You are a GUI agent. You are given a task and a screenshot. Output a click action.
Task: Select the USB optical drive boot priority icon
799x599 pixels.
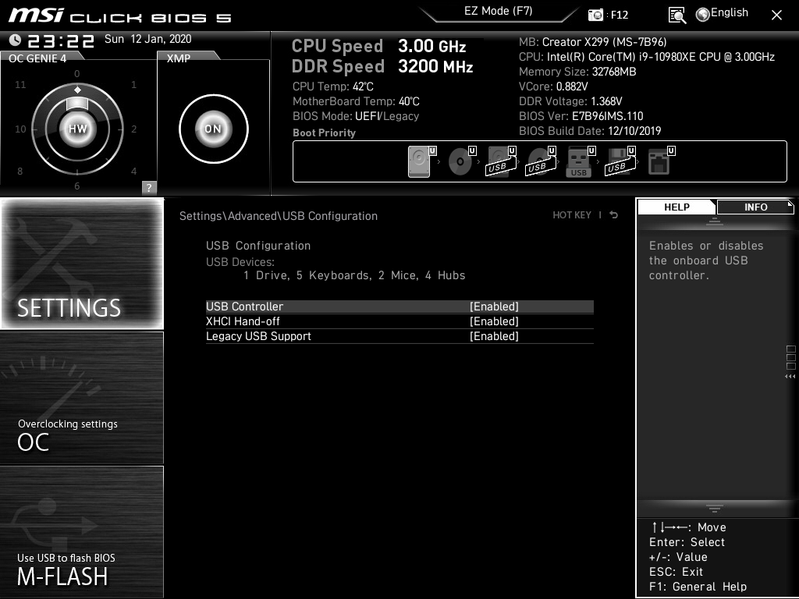pyautogui.click(x=541, y=161)
